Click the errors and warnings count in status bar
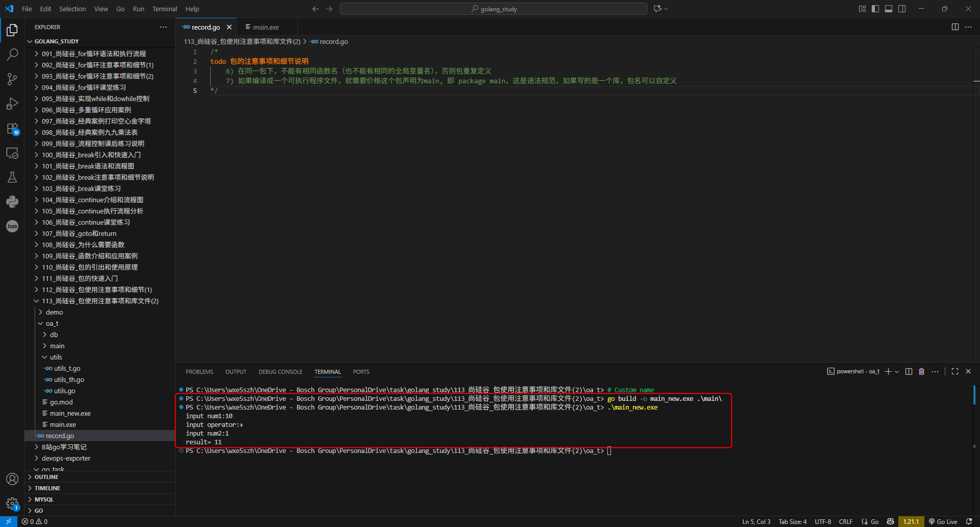The image size is (980, 527). point(35,521)
